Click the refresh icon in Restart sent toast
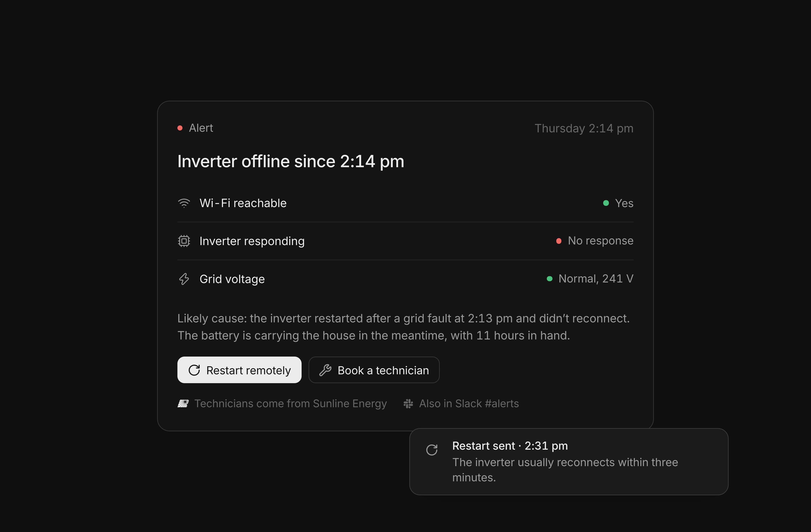 [x=432, y=450]
